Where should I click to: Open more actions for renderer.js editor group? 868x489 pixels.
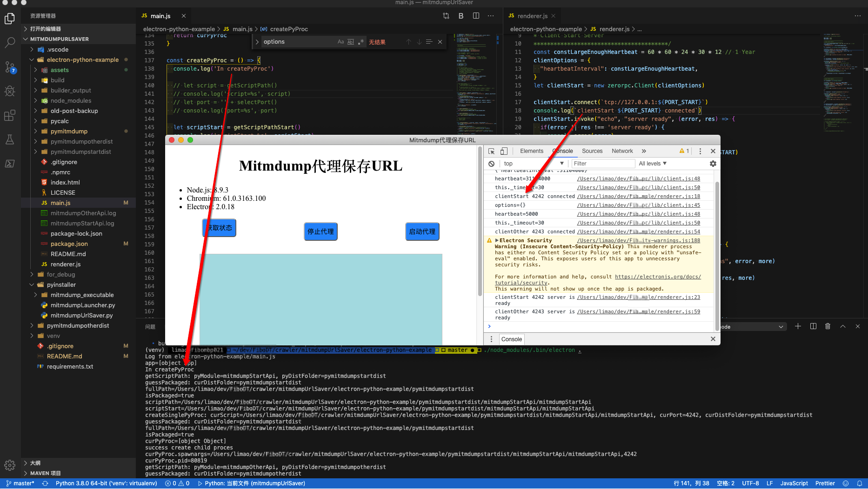858,16
